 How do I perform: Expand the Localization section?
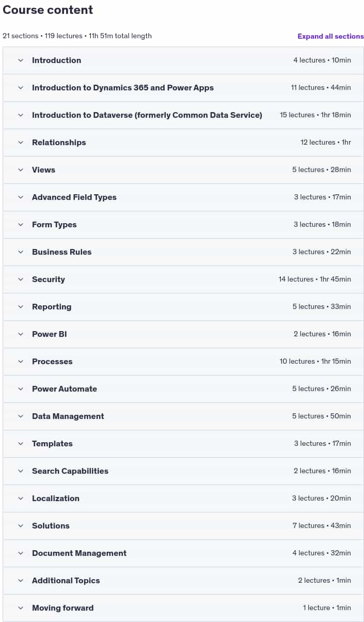point(183,499)
